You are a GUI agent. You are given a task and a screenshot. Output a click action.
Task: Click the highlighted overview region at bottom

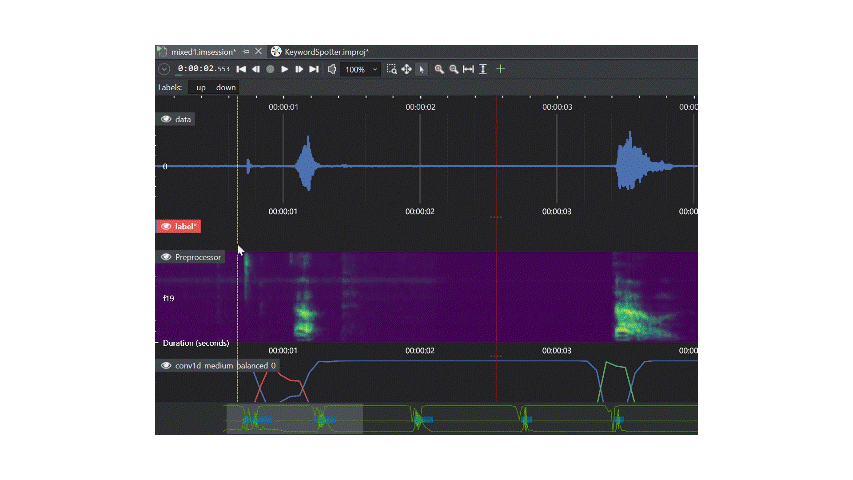tap(294, 419)
